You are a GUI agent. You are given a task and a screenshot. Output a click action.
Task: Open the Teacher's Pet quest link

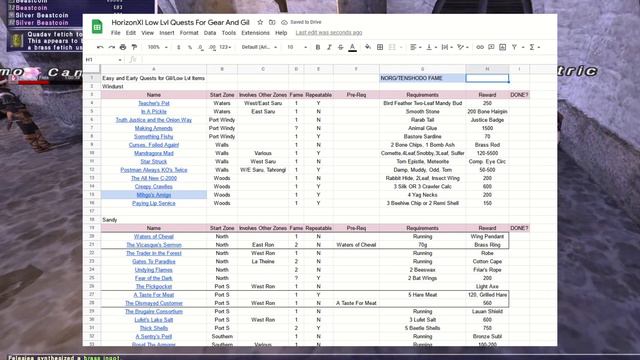click(x=153, y=103)
